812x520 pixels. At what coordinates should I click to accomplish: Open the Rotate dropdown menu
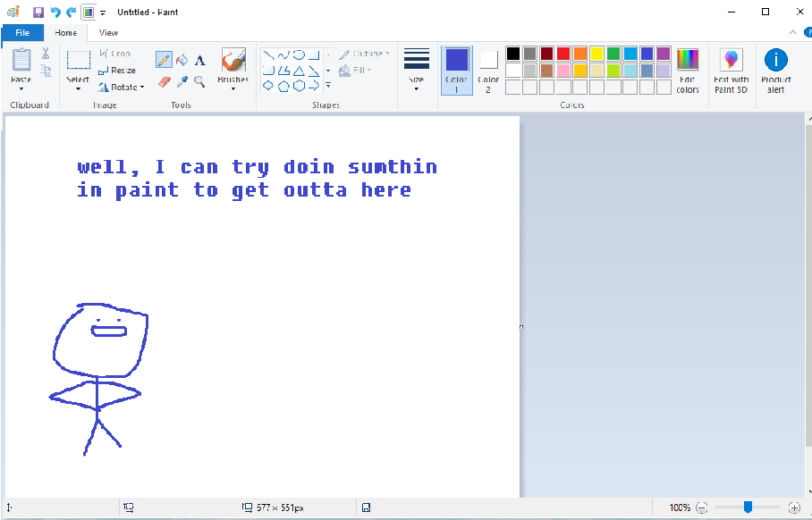click(121, 87)
